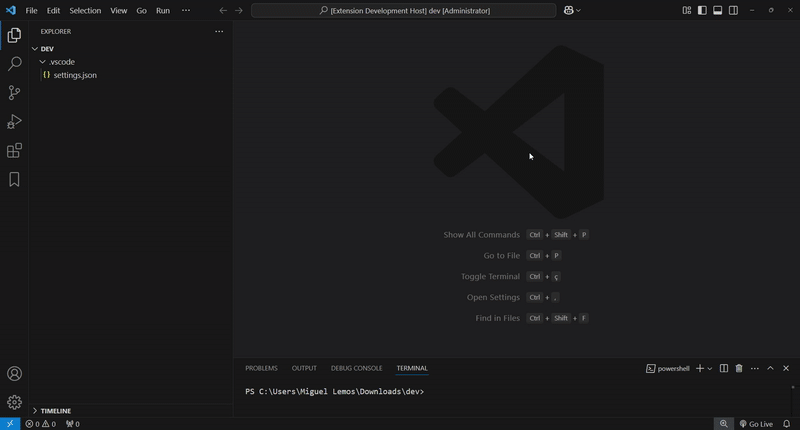The image size is (800, 430).
Task: Create a new terminal with plus icon
Action: pyautogui.click(x=700, y=368)
